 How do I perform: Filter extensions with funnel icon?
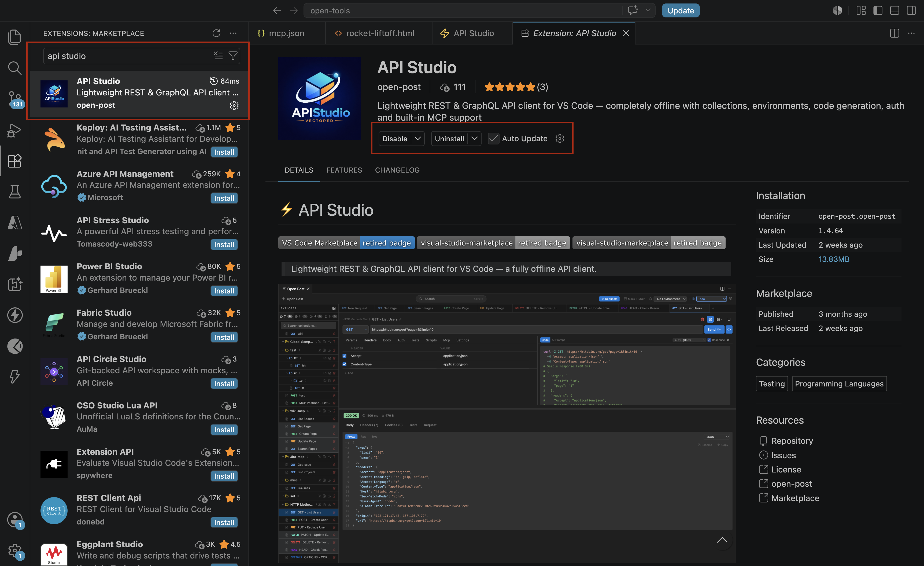(x=233, y=55)
